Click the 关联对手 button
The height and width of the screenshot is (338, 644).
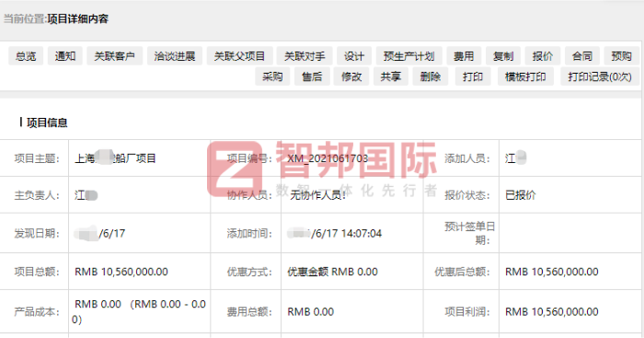tap(305, 56)
